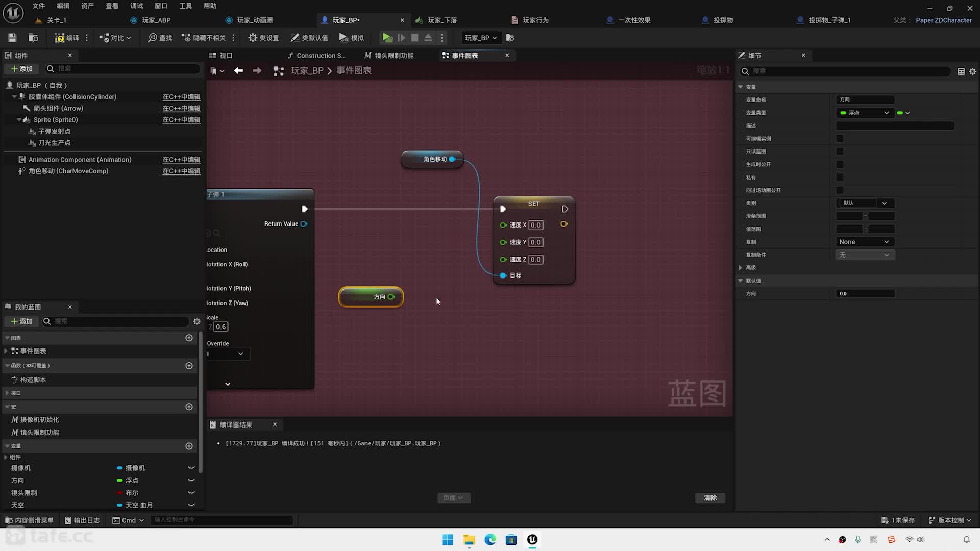This screenshot has height=551, width=980.
Task: Open the 查找 search tool
Action: click(160, 38)
